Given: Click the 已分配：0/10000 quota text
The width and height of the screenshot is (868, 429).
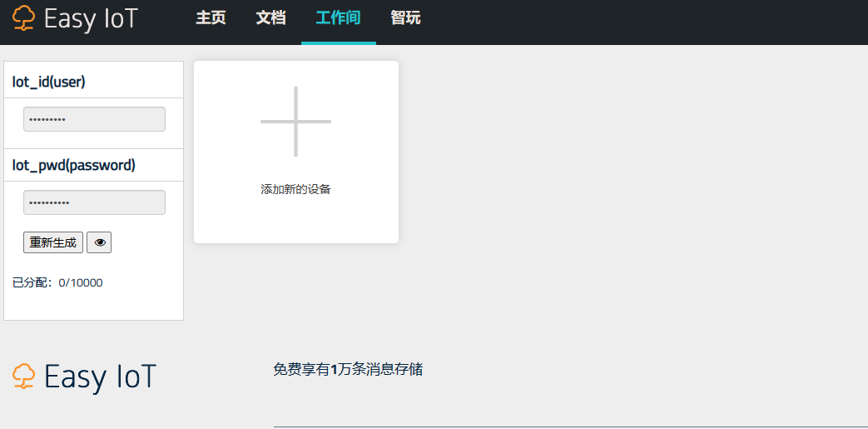Looking at the screenshot, I should tap(57, 282).
